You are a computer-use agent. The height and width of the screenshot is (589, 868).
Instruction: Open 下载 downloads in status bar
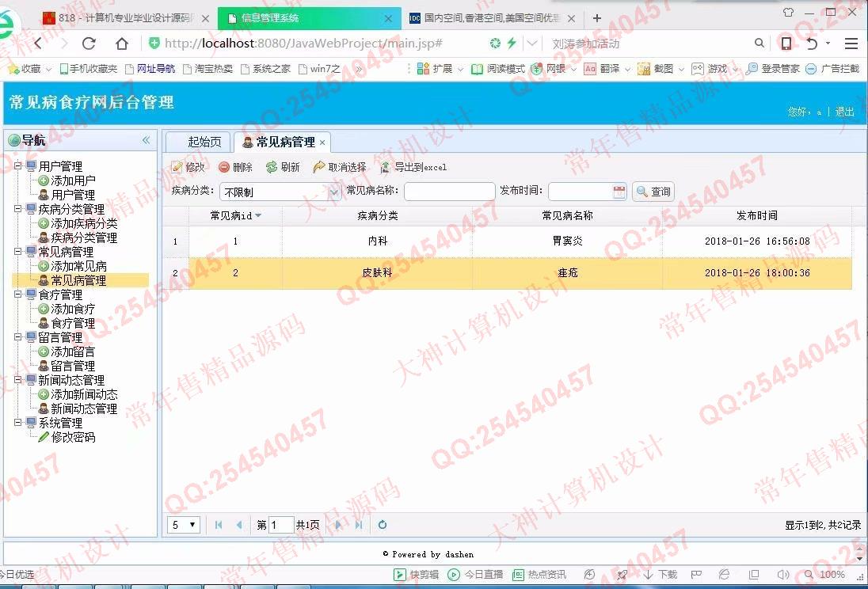pyautogui.click(x=660, y=575)
